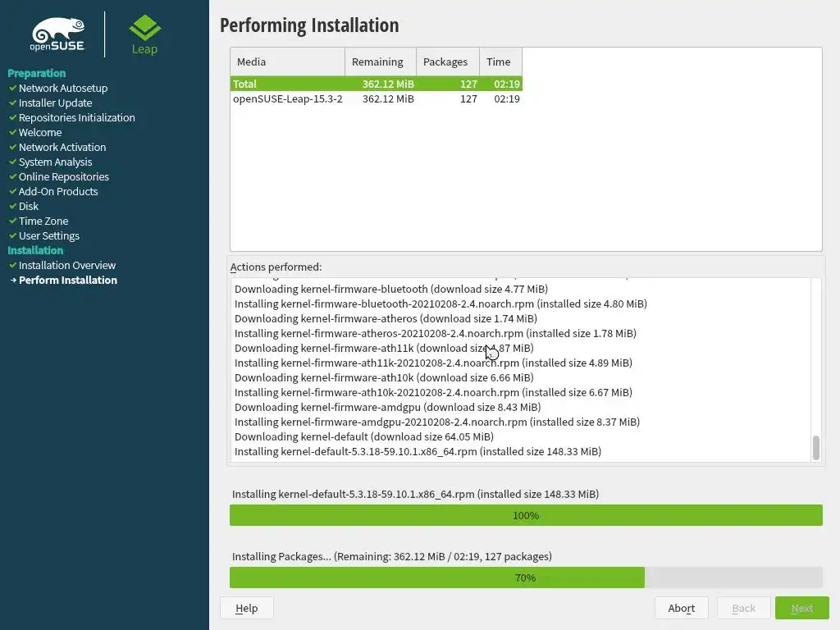Click log line Installing kernel-firmware-ath11k-20210208-2.4.noarch.rpm
The height and width of the screenshot is (630, 840).
click(x=433, y=363)
